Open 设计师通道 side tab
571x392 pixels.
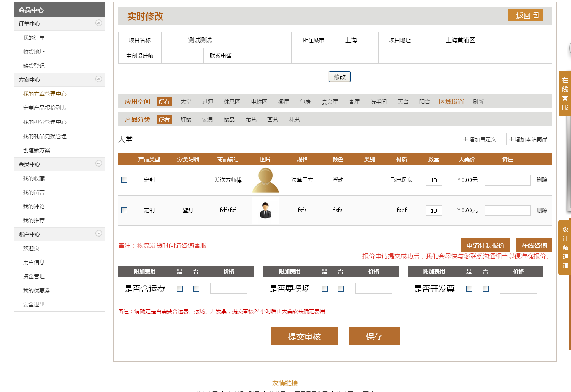click(565, 247)
